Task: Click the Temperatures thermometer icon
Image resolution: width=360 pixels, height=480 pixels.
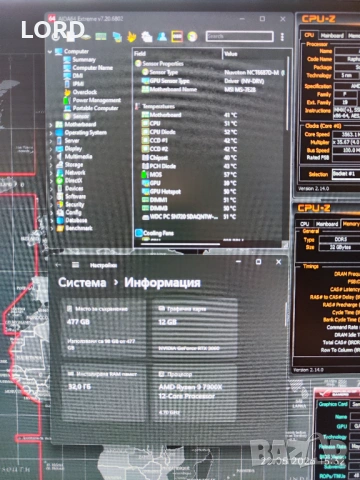Action: [137, 106]
